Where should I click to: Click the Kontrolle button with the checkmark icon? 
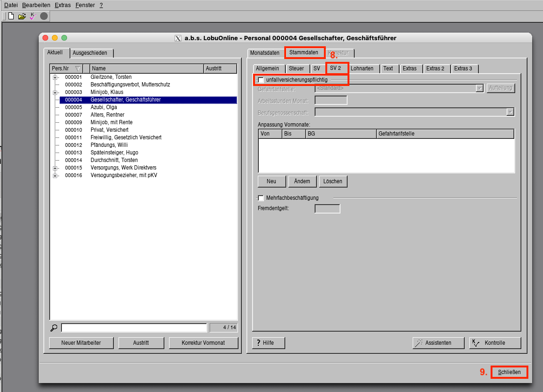point(495,343)
